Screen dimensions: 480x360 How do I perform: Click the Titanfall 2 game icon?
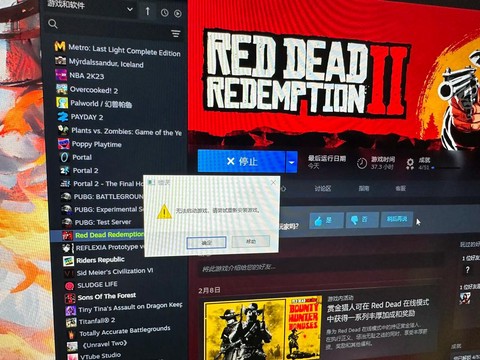[71, 322]
